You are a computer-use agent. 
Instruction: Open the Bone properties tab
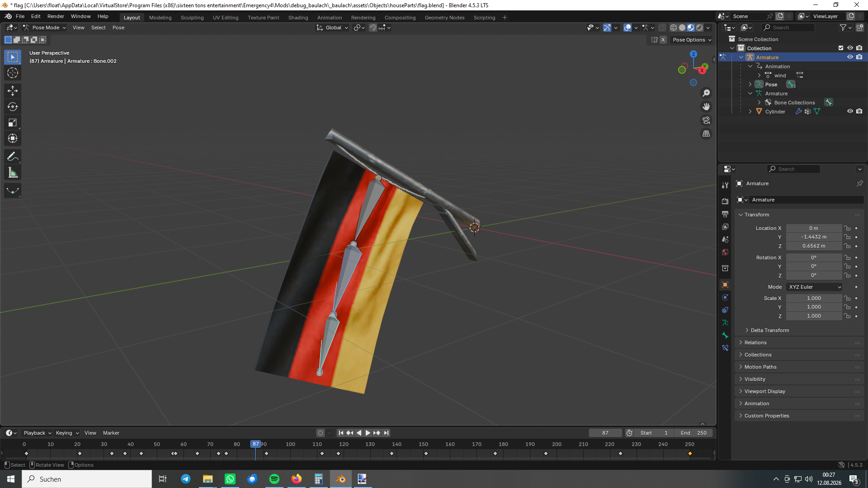[725, 335]
